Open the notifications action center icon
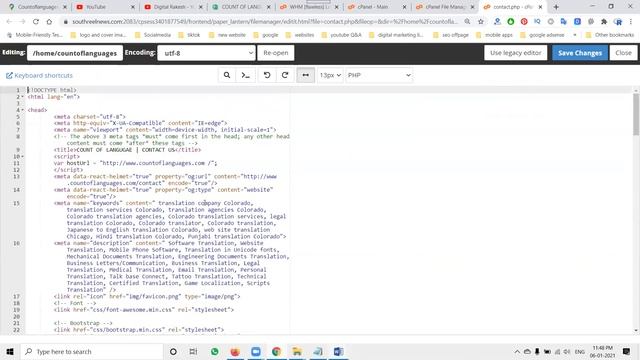640x360 pixels. pyautogui.click(x=627, y=351)
